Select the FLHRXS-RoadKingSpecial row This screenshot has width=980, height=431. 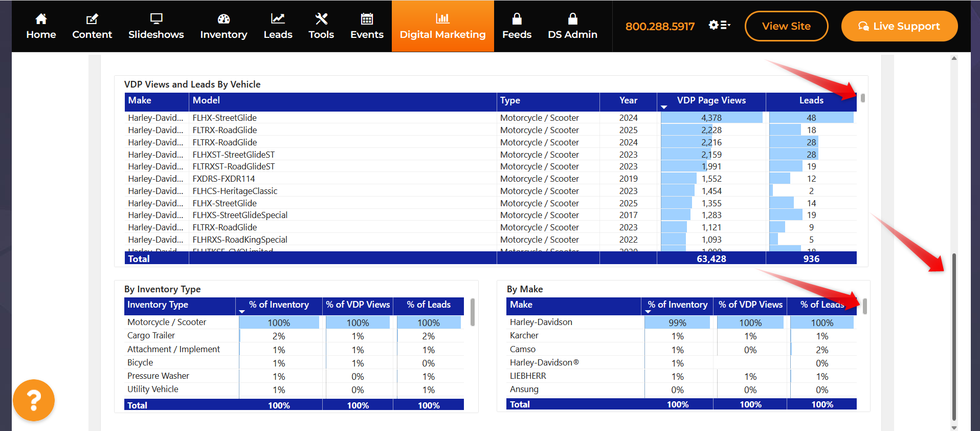[x=491, y=240]
